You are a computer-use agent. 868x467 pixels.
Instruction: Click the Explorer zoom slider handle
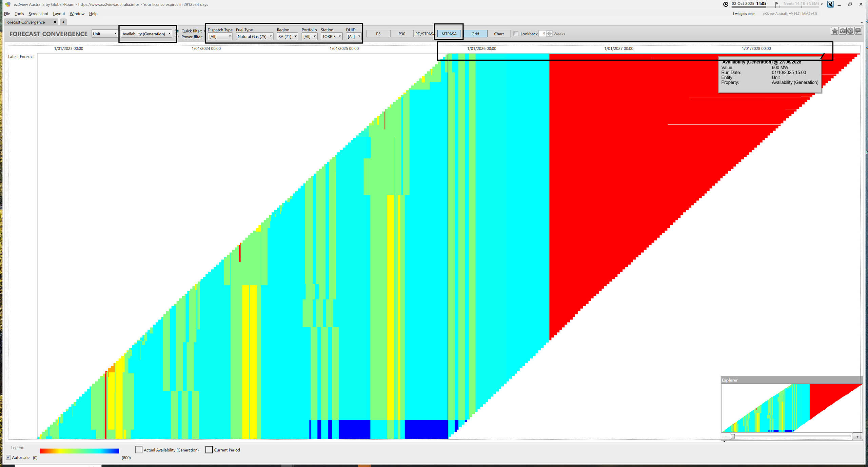(733, 436)
